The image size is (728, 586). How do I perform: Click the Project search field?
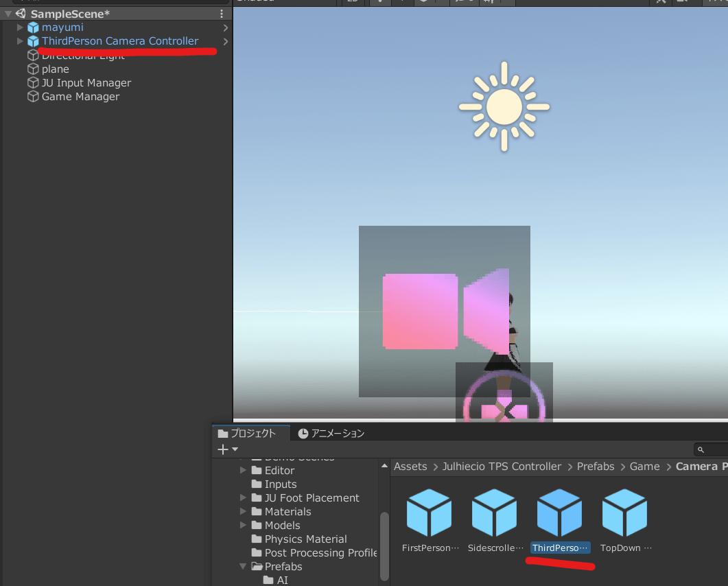tap(711, 449)
